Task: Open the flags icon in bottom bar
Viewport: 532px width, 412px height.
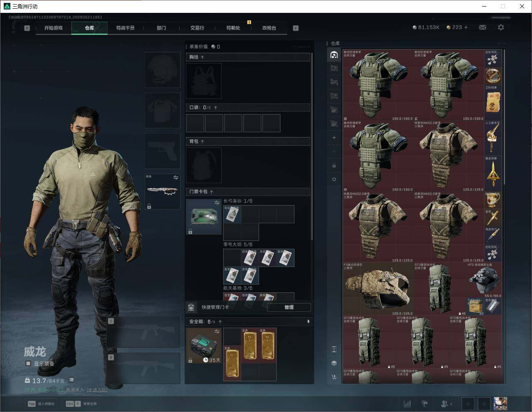Action: pos(425,404)
